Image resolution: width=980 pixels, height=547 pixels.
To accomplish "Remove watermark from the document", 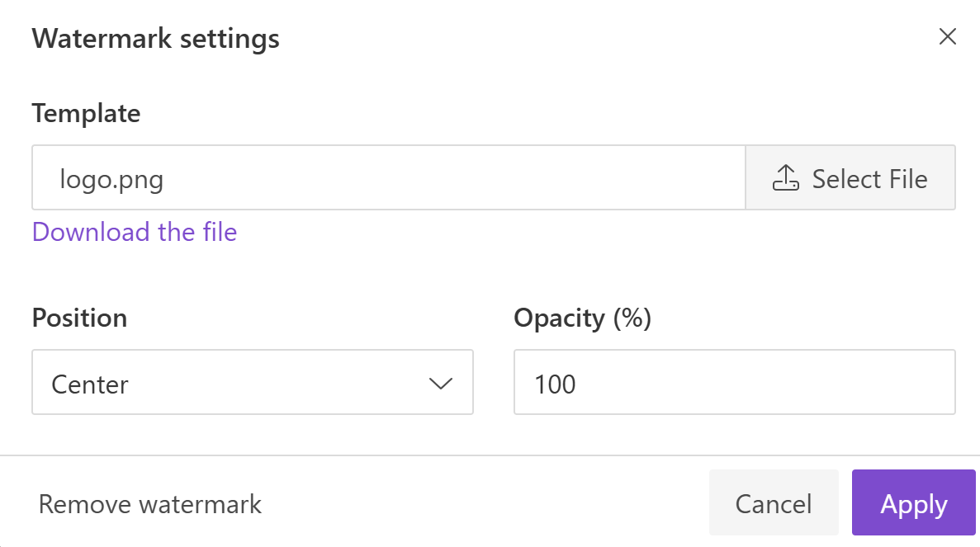I will 150,504.
